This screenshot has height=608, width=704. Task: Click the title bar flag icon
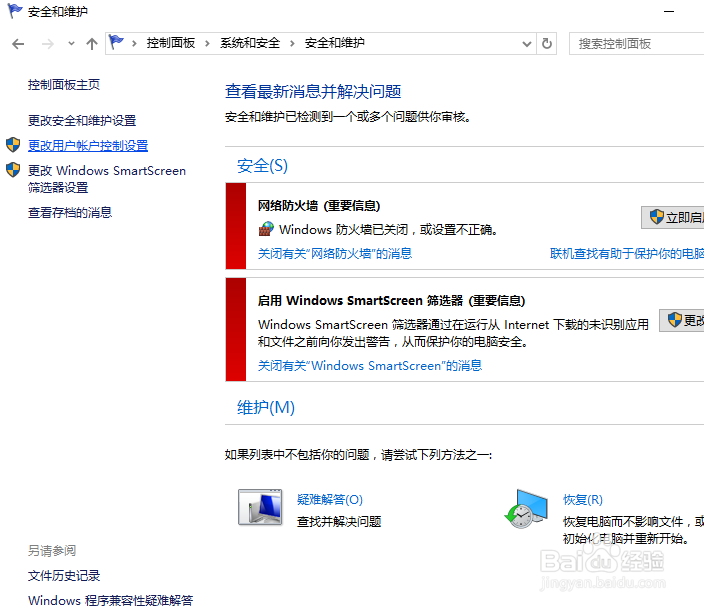15,10
